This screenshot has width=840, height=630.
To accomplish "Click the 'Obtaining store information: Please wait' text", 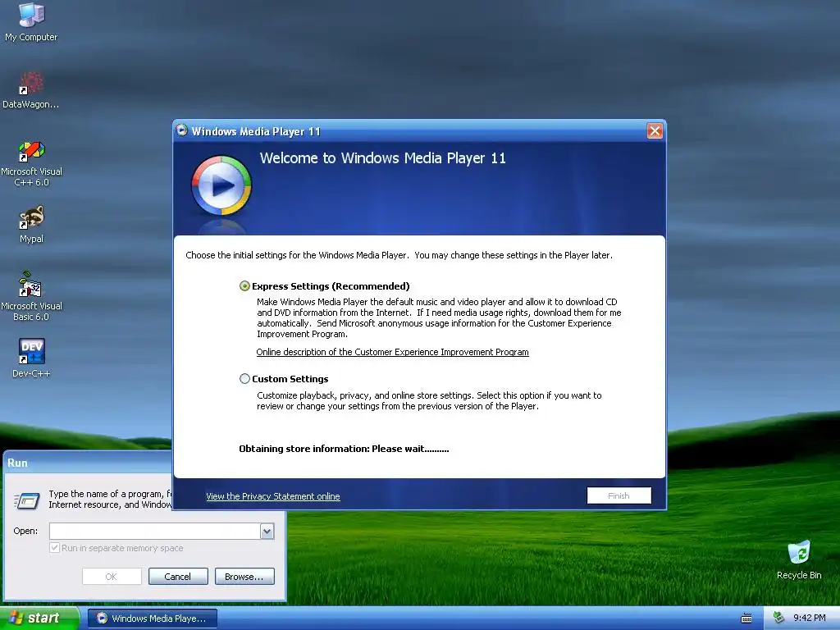I will tap(344, 449).
